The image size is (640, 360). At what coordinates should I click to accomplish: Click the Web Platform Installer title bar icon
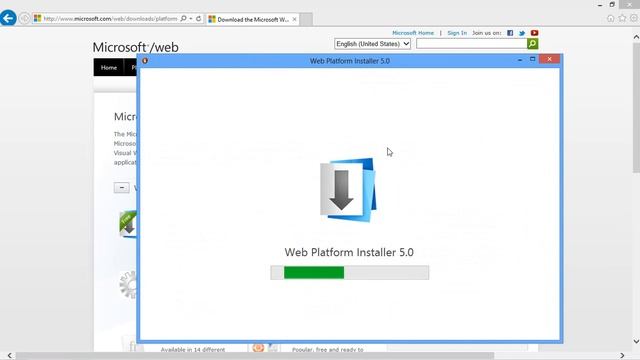145,61
